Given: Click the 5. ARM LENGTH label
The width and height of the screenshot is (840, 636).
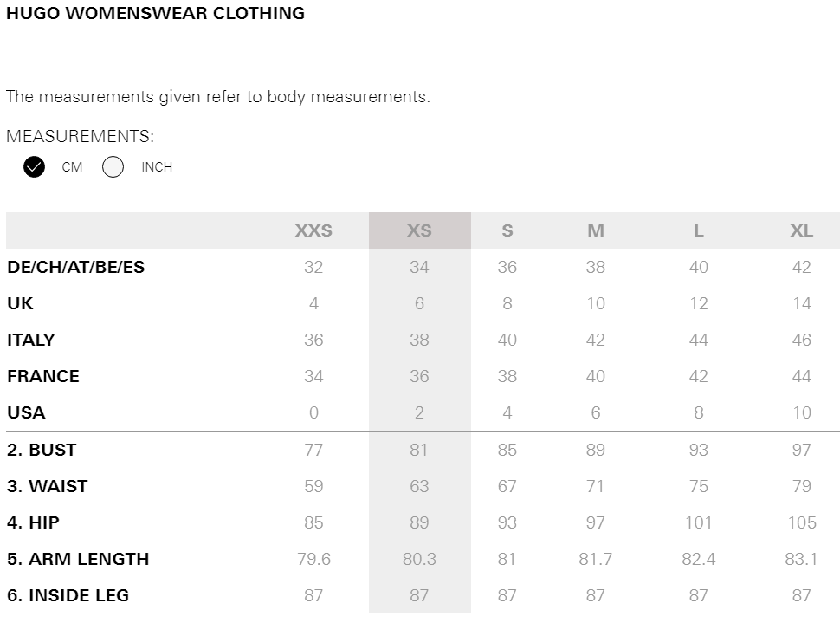Looking at the screenshot, I should click(x=78, y=559).
